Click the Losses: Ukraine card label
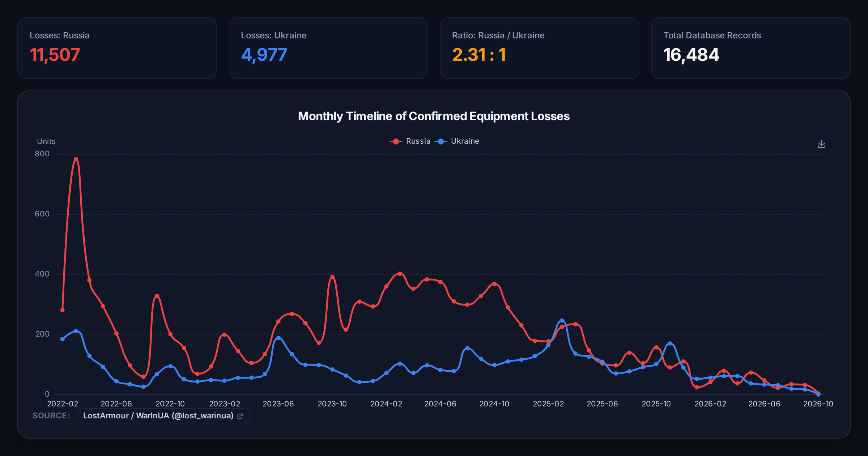 [274, 35]
